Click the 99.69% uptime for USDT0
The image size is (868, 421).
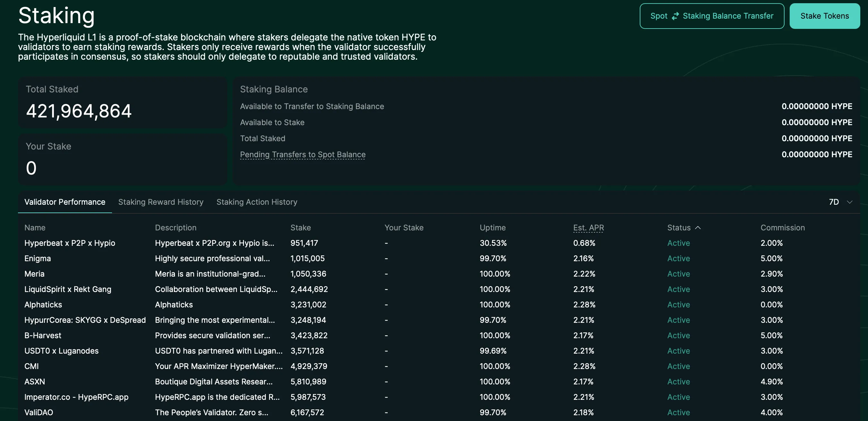[x=493, y=351]
